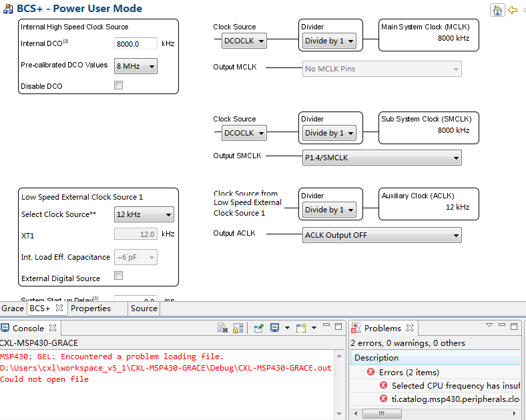Switch to the Source tab

point(144,308)
